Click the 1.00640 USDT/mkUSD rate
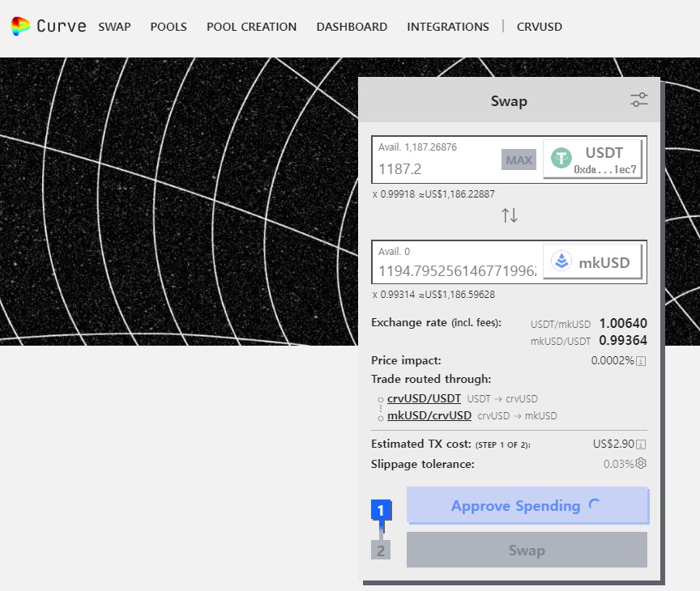Viewport: 700px width, 591px height. [x=623, y=323]
